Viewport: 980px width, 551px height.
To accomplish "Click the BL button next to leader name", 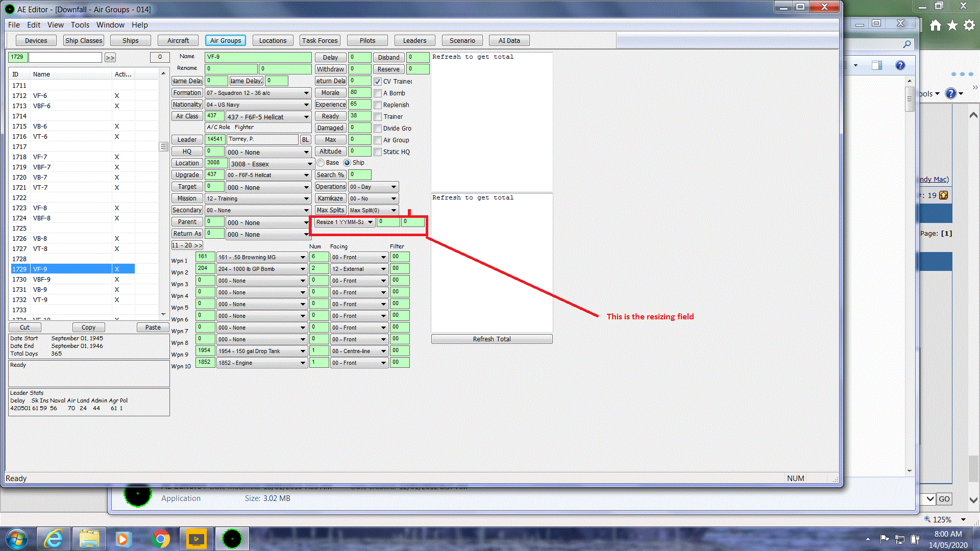I will click(x=305, y=139).
